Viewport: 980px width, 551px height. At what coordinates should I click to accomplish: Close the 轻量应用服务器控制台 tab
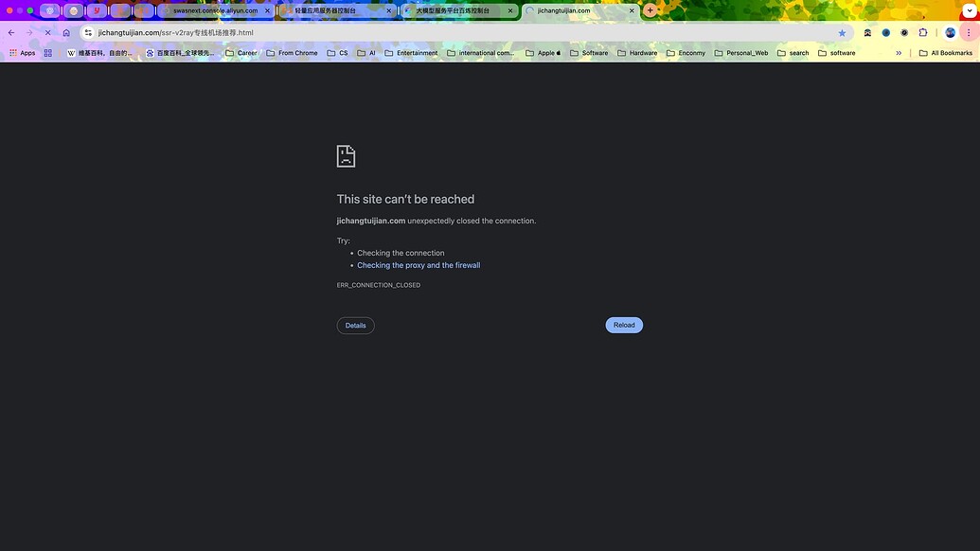(389, 10)
